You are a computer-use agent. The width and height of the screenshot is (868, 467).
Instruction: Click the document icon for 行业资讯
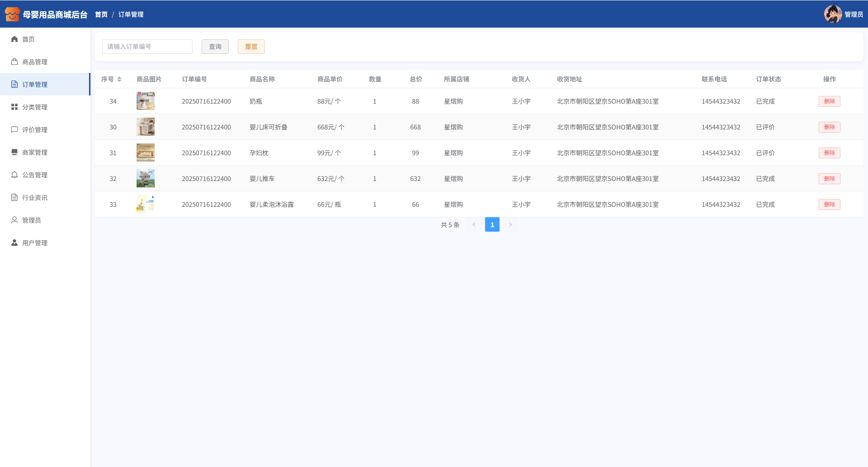tap(14, 198)
